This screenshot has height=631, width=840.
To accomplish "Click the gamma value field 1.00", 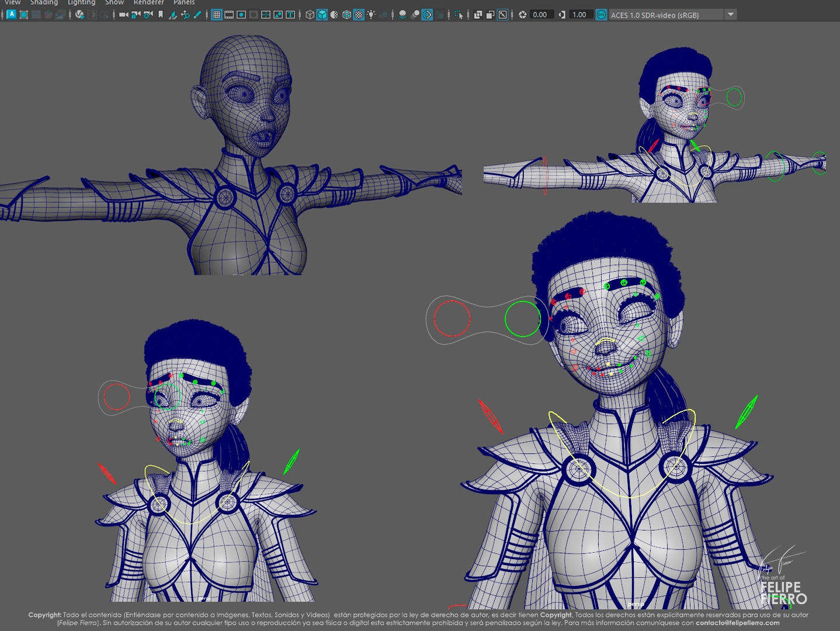I will (579, 15).
